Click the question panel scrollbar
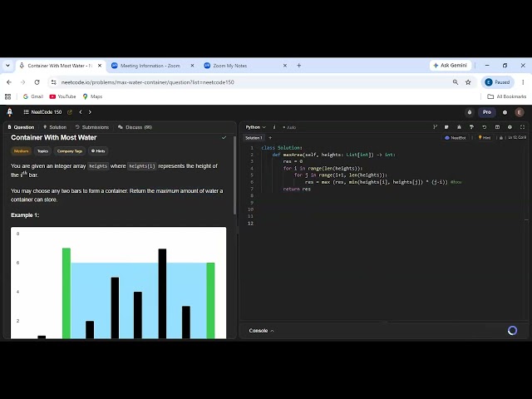Screen dimensions: 532x399 tap(234, 175)
